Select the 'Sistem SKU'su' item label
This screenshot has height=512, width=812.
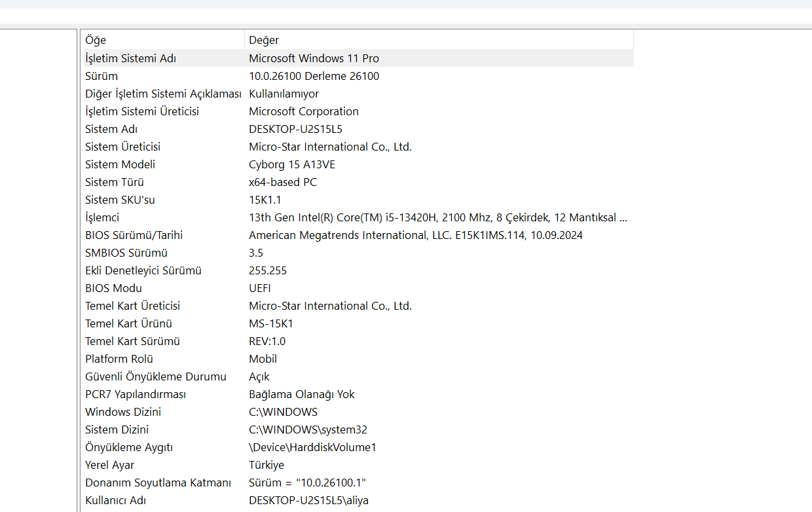click(x=120, y=200)
